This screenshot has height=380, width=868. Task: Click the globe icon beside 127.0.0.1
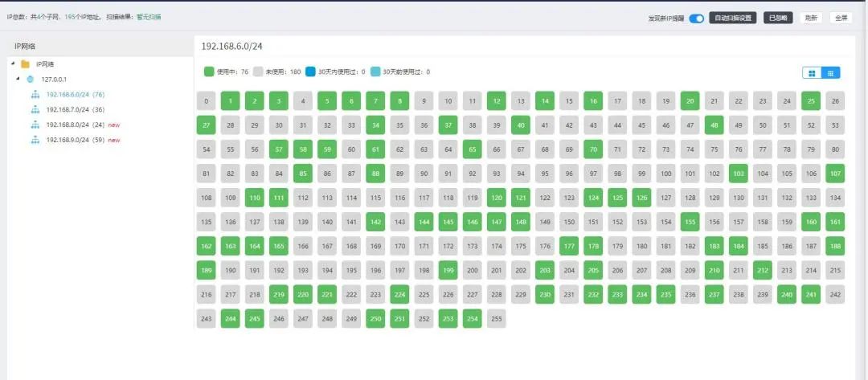(x=31, y=79)
